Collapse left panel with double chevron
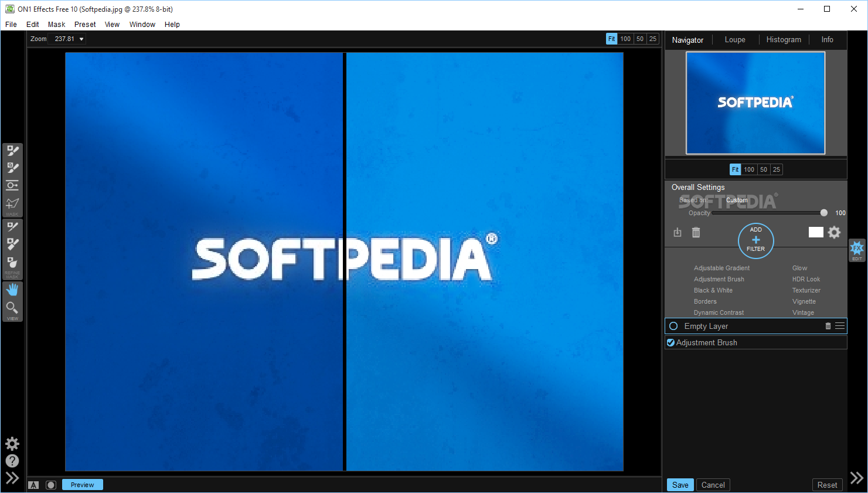 12,478
